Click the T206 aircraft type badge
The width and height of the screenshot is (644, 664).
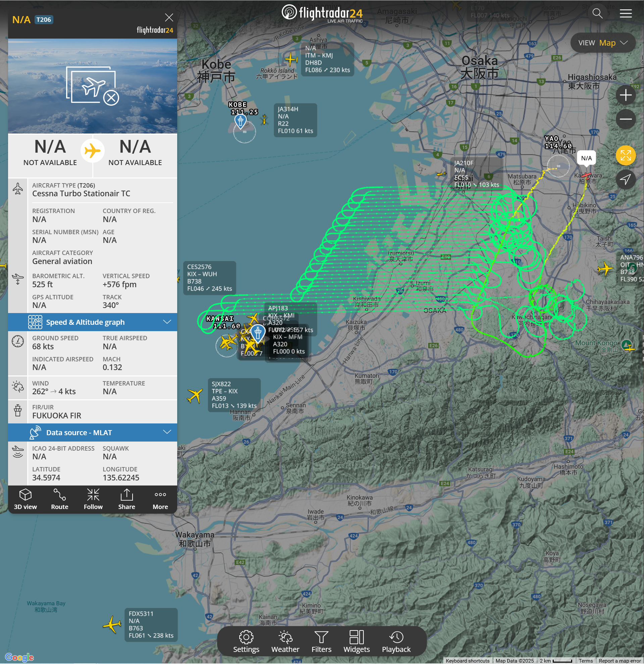(x=44, y=20)
